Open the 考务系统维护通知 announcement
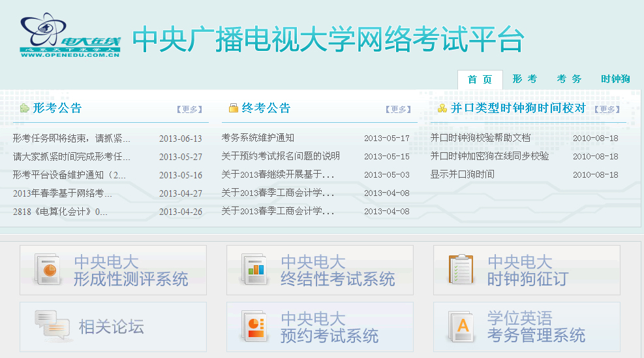 (x=258, y=138)
